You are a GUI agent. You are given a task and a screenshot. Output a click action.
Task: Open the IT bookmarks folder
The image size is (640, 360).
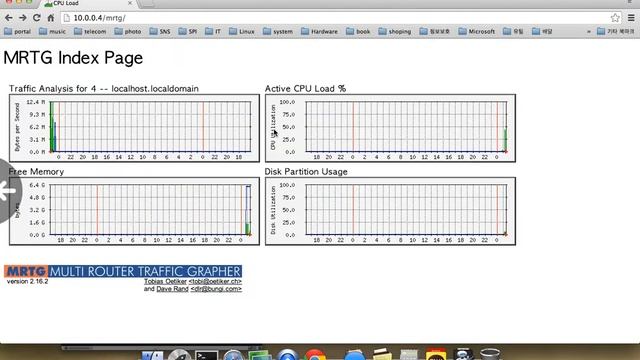tap(213, 31)
